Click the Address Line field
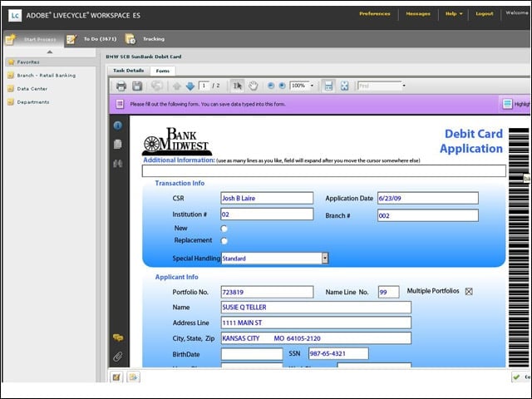The image size is (532, 399). point(316,323)
